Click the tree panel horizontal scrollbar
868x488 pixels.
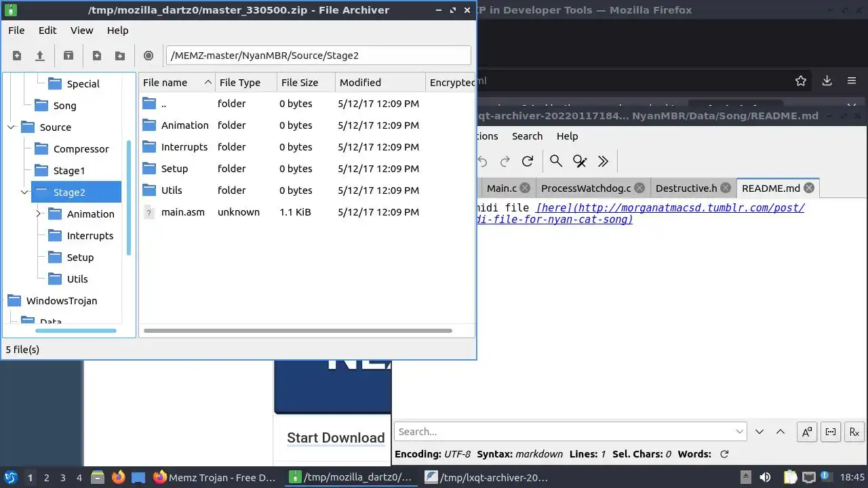coord(76,331)
